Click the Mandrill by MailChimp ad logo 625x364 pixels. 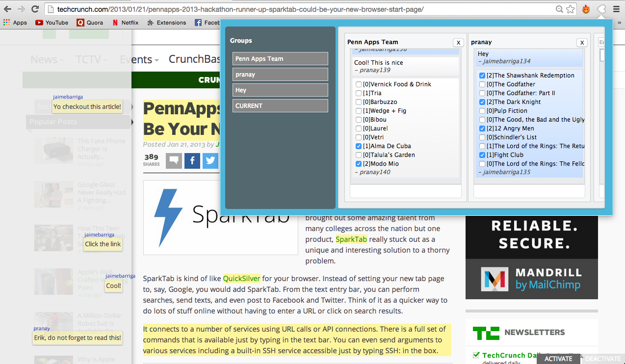(531, 279)
